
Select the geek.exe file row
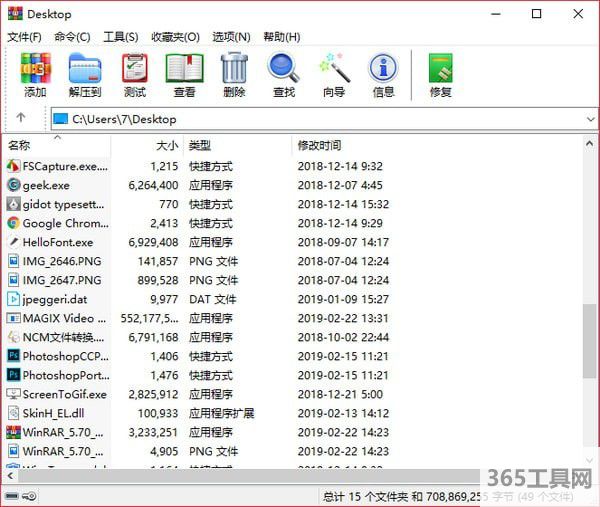(46, 185)
